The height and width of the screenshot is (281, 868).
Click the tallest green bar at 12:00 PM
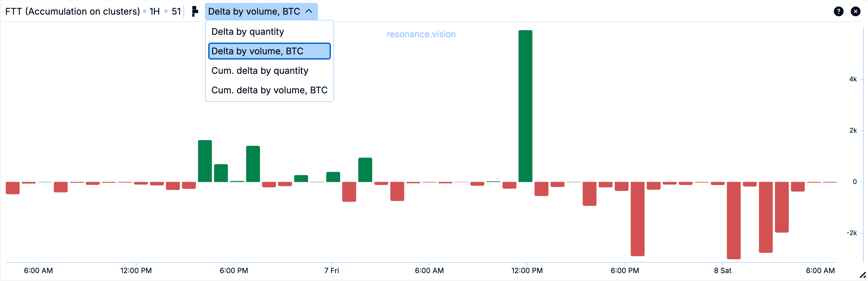click(x=525, y=106)
